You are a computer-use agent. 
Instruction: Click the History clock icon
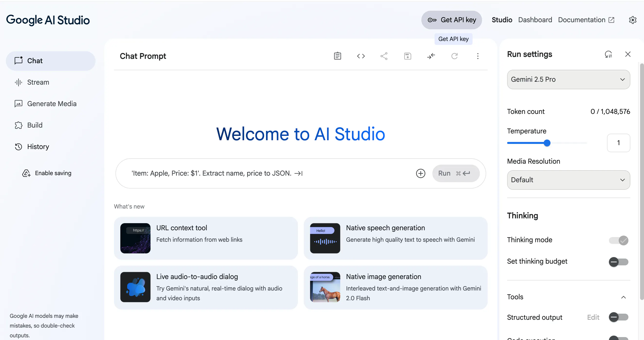tap(19, 147)
